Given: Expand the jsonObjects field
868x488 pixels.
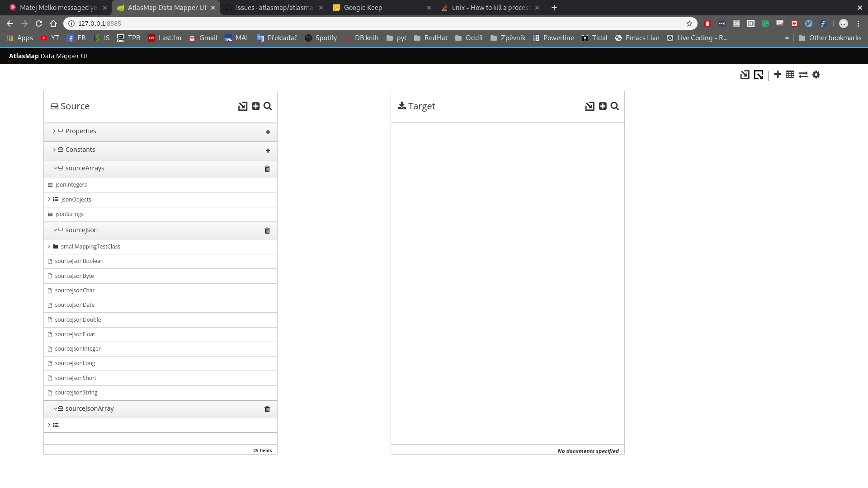Looking at the screenshot, I should [49, 199].
